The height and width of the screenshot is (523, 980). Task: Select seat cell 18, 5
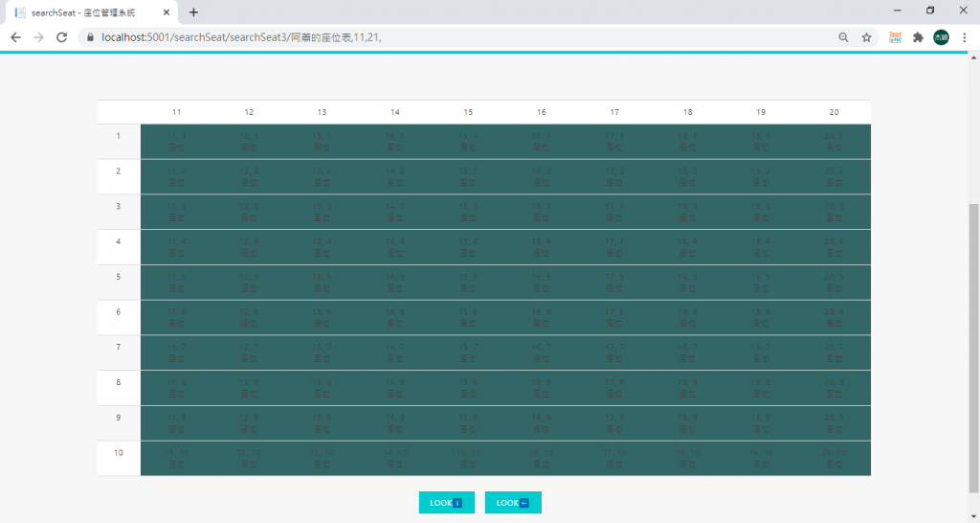(687, 283)
